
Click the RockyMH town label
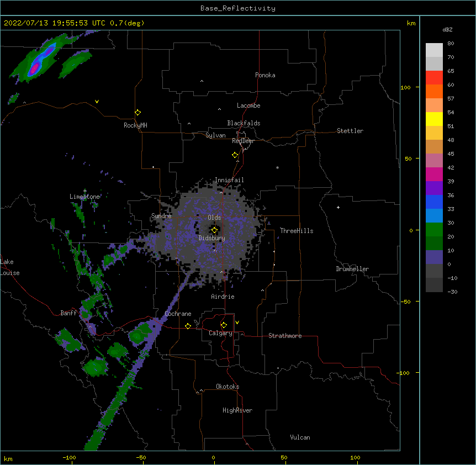pyautogui.click(x=135, y=125)
